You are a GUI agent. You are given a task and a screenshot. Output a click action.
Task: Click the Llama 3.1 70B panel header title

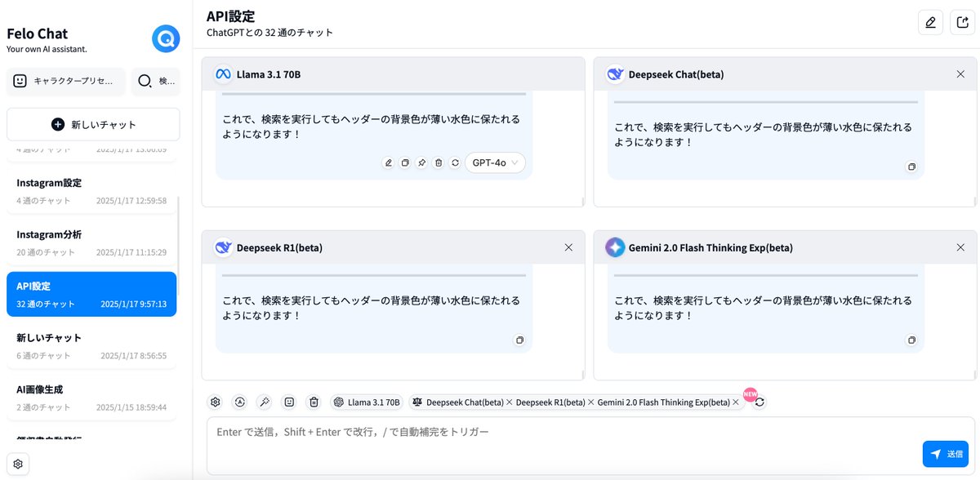(269, 74)
